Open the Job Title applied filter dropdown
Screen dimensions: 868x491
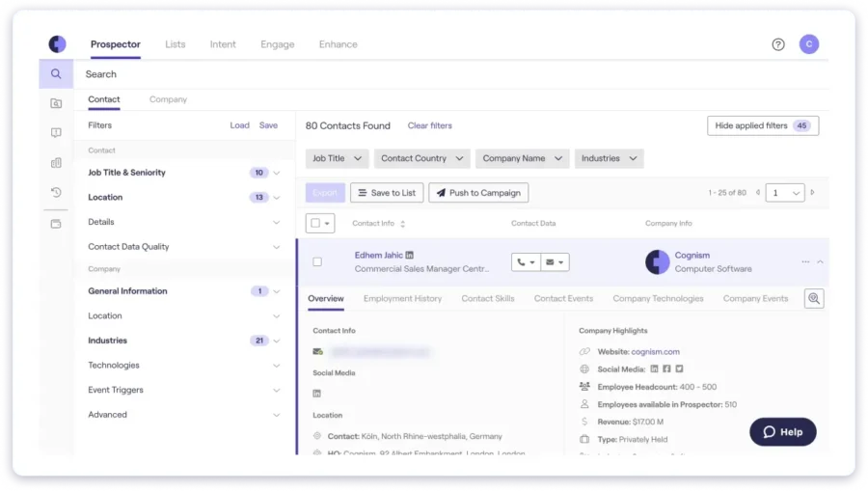[x=338, y=158]
